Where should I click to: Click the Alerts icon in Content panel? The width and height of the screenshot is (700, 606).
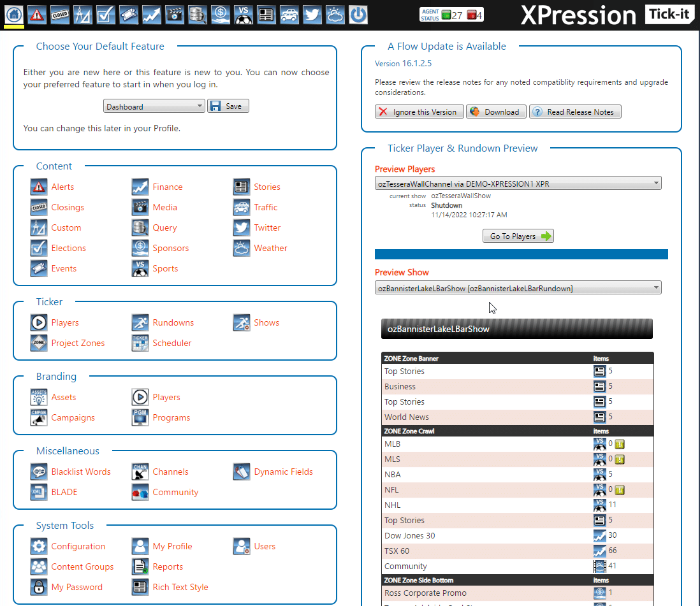(39, 187)
